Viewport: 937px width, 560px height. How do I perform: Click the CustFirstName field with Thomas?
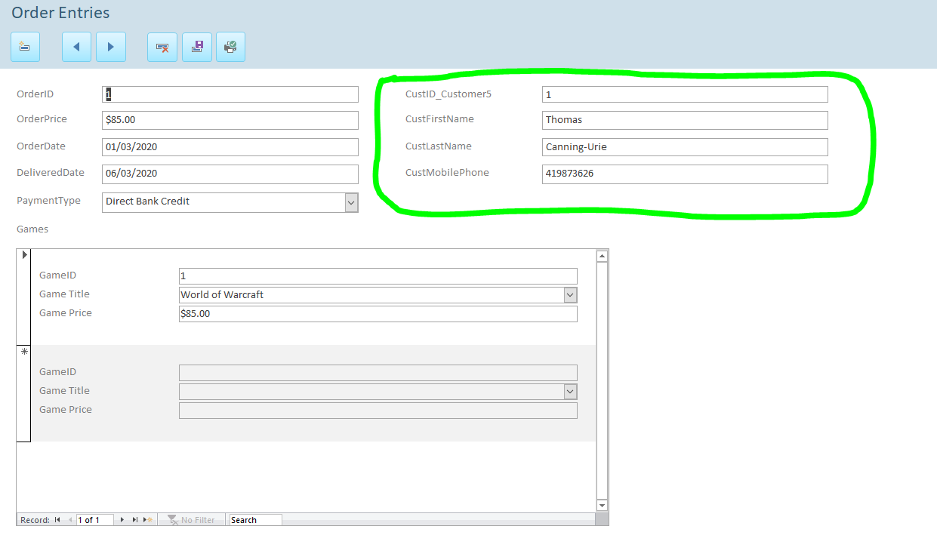tap(685, 120)
